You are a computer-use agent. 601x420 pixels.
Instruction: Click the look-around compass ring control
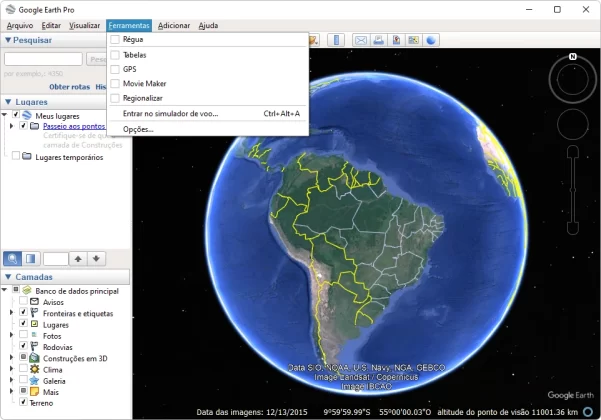coord(573,79)
